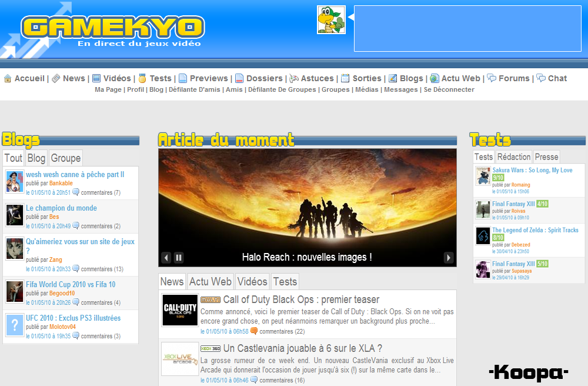The height and width of the screenshot is (386, 588).
Task: Show previous slide in Article du moment
Action: 166,258
